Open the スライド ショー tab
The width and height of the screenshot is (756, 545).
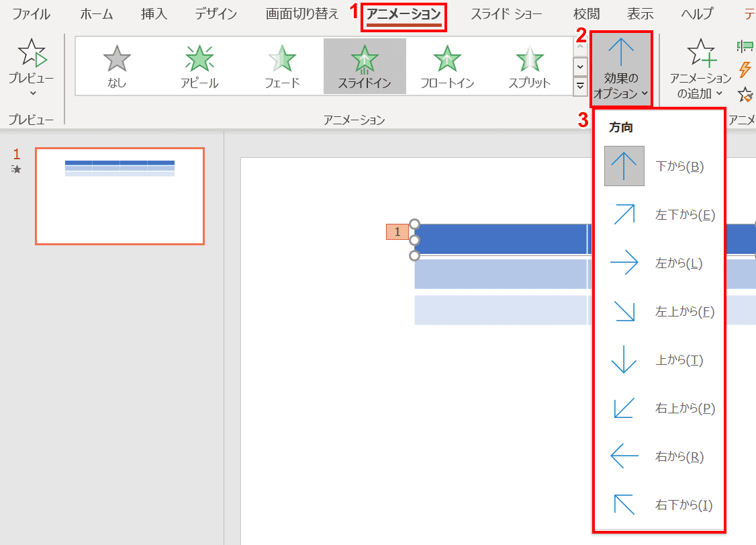pos(506,14)
